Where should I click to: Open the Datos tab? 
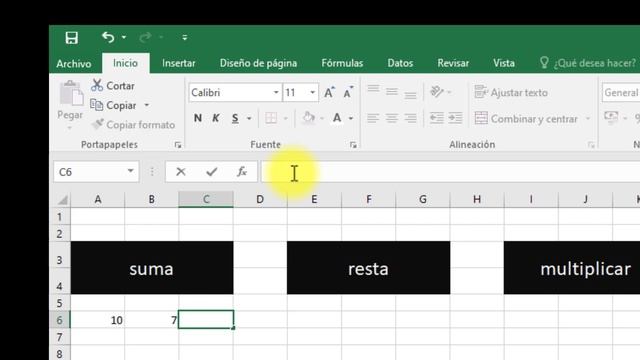[400, 63]
